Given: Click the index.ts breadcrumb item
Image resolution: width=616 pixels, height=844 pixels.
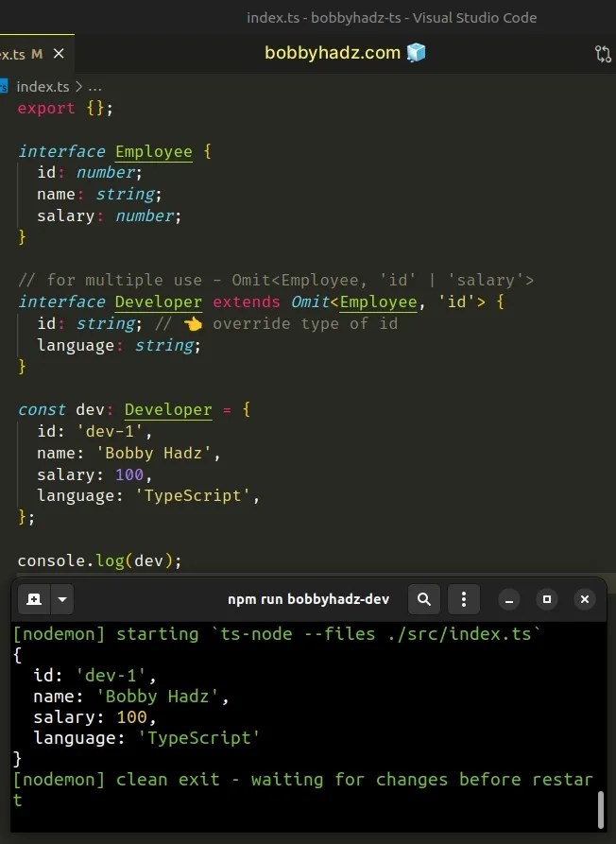Looking at the screenshot, I should pos(43,87).
